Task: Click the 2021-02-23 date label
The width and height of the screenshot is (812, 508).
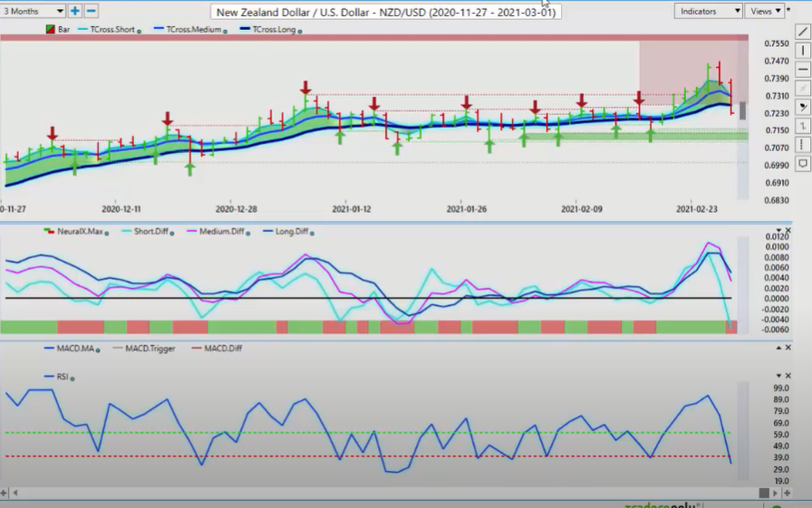Action: tap(697, 209)
